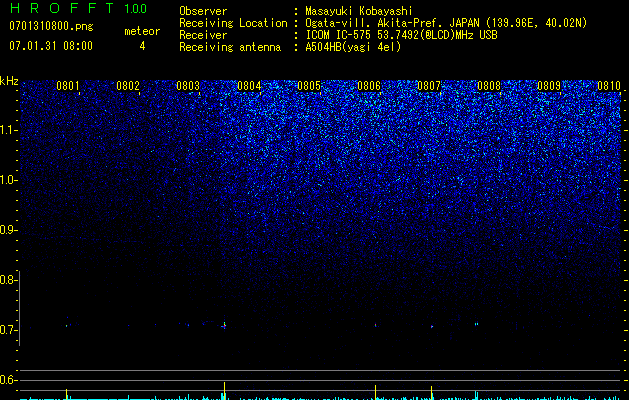Click the meteor count label

point(142,31)
